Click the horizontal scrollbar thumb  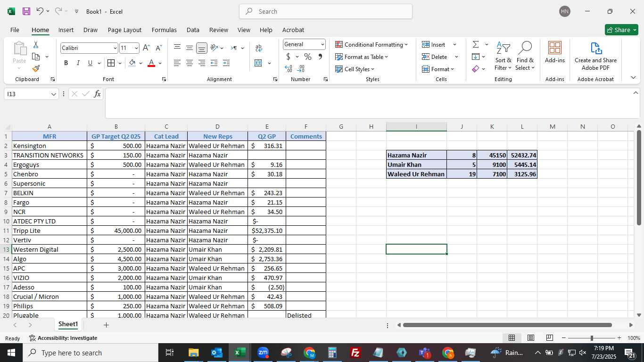click(x=507, y=325)
